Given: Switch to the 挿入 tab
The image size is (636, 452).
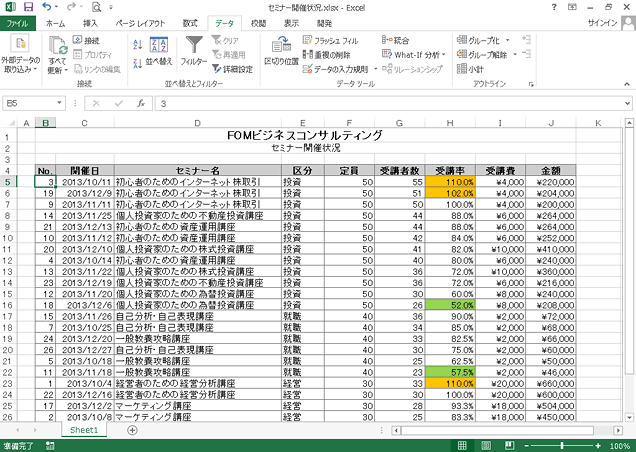Looking at the screenshot, I should coord(90,24).
